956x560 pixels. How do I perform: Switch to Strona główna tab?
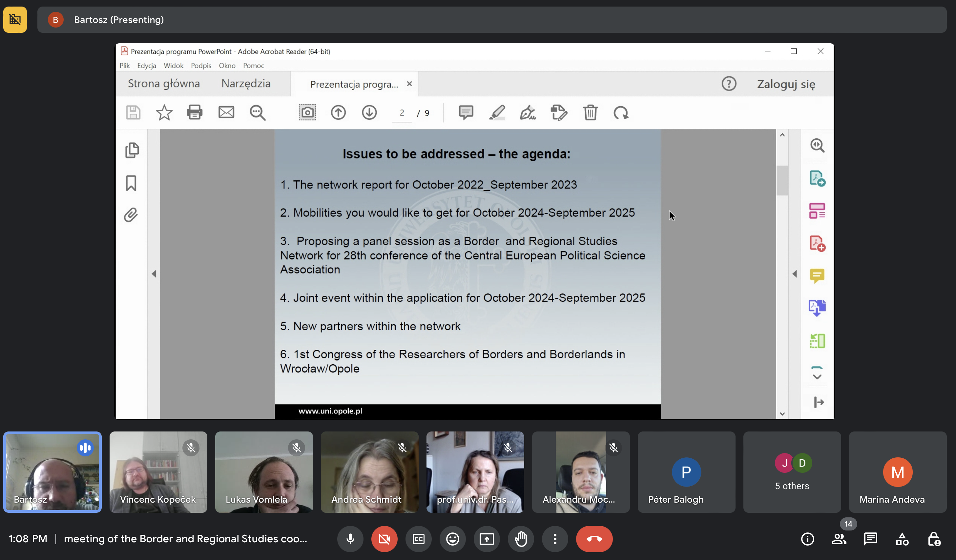[163, 83]
